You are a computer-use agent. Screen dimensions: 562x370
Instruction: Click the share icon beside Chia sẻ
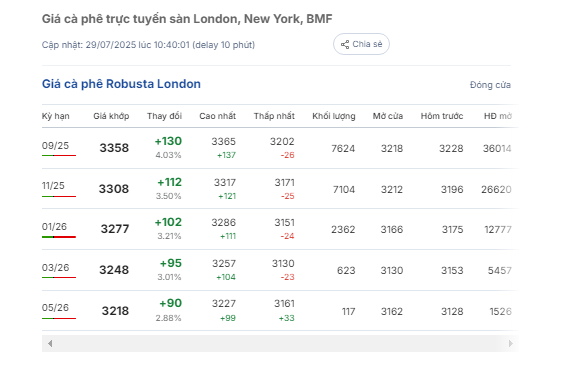tap(345, 44)
